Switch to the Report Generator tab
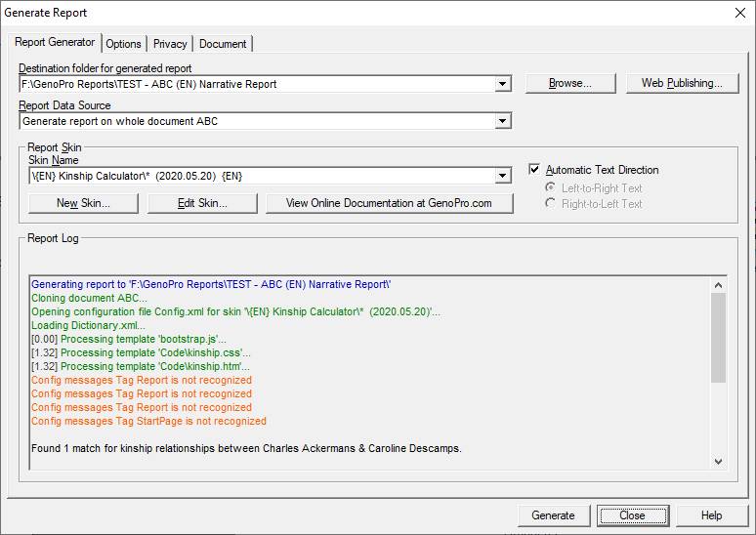 click(55, 42)
